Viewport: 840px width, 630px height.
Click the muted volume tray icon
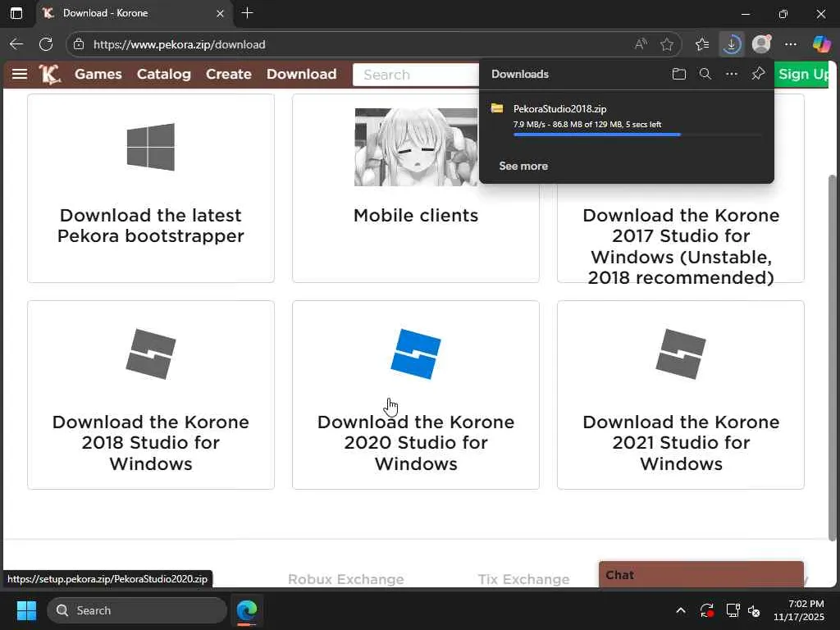pos(755,610)
